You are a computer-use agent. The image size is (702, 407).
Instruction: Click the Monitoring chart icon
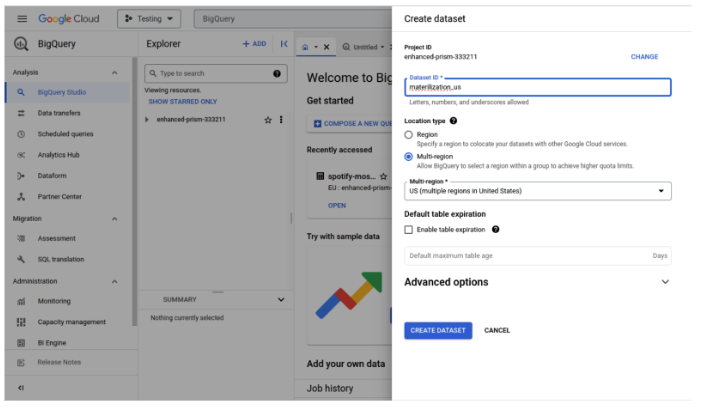point(21,301)
